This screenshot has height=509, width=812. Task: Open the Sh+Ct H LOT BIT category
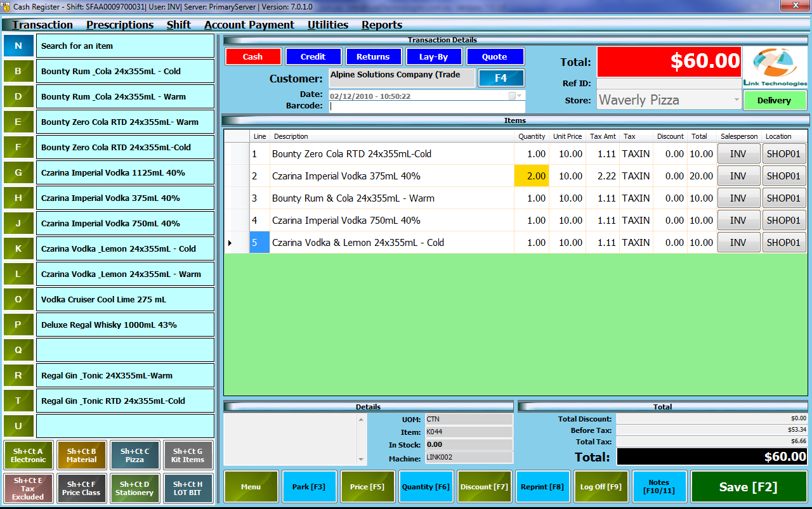point(188,489)
